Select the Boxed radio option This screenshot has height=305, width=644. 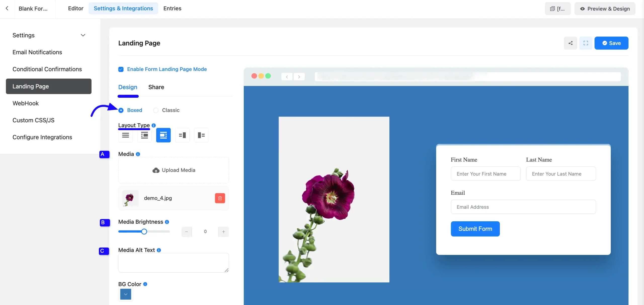pos(121,110)
